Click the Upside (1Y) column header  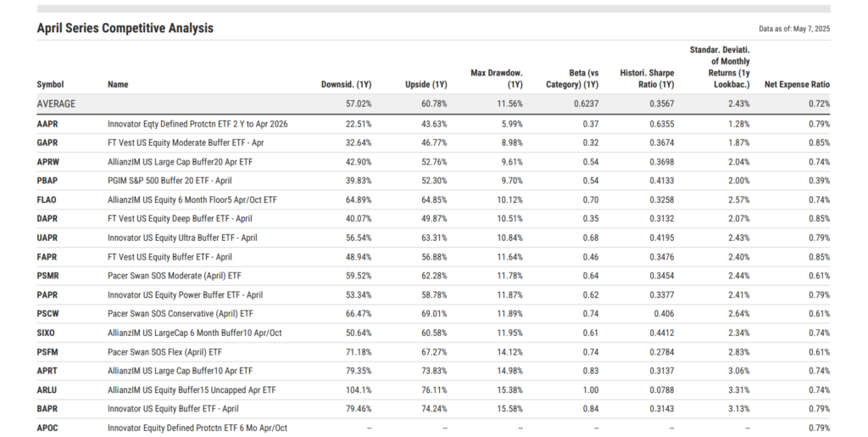[x=426, y=85]
